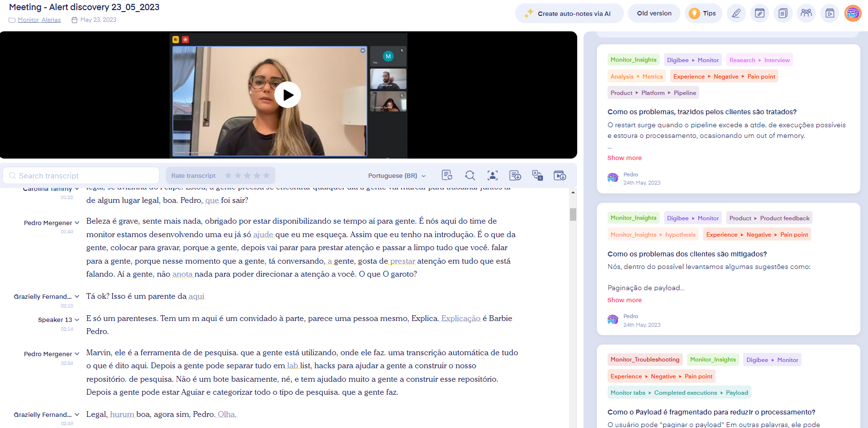
Task: Click the folder icon beside Monitor_Alertas
Action: (x=12, y=20)
